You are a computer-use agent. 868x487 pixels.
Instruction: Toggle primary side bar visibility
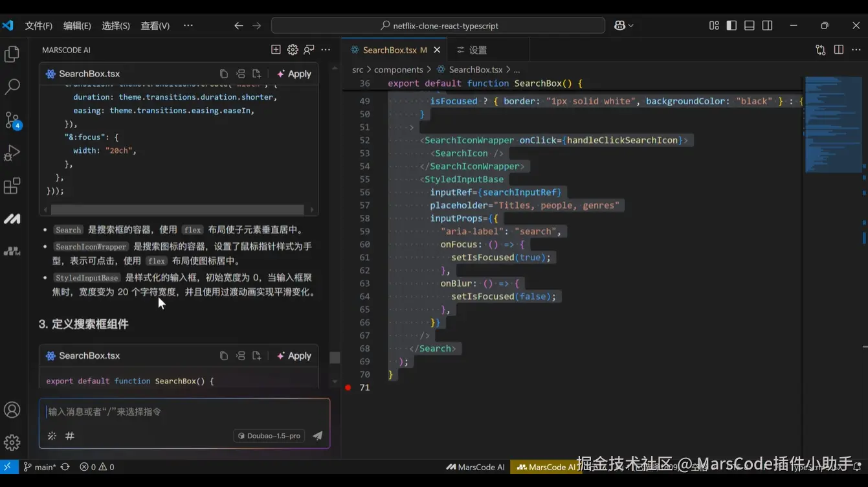[x=731, y=26]
